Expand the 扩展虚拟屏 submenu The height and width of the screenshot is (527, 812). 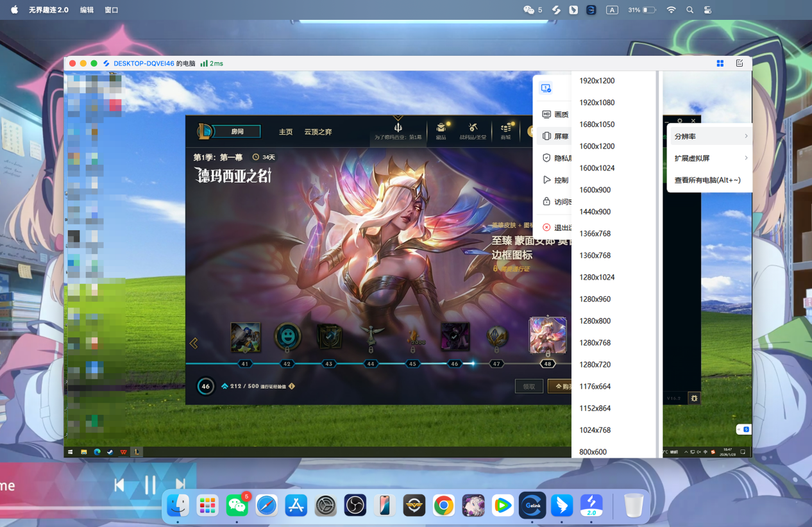click(710, 158)
